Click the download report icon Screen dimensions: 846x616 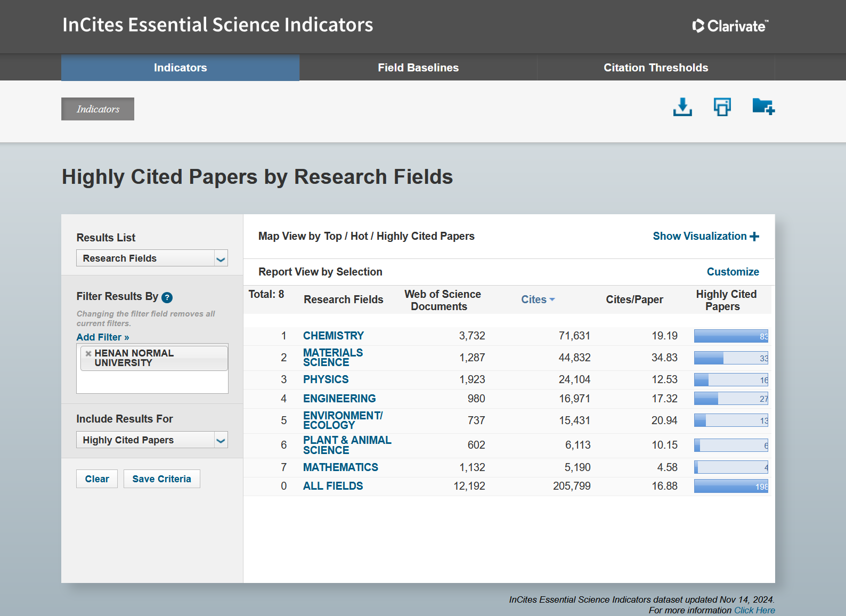pos(682,107)
